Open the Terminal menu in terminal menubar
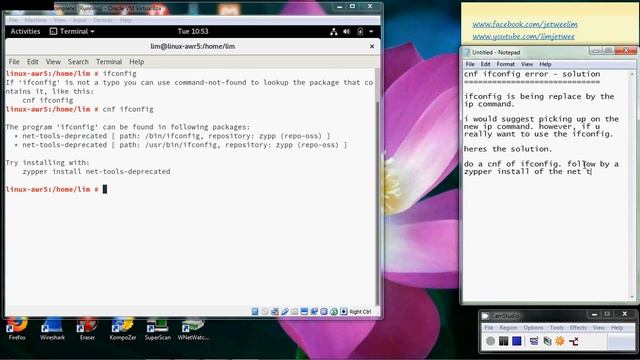Screen dimensions: 640x360 coord(109,62)
